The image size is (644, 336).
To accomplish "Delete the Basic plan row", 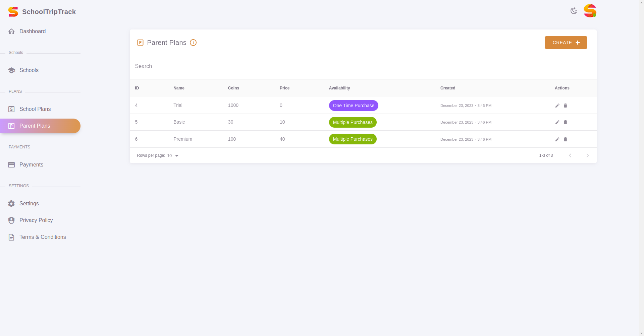I will click(x=565, y=122).
